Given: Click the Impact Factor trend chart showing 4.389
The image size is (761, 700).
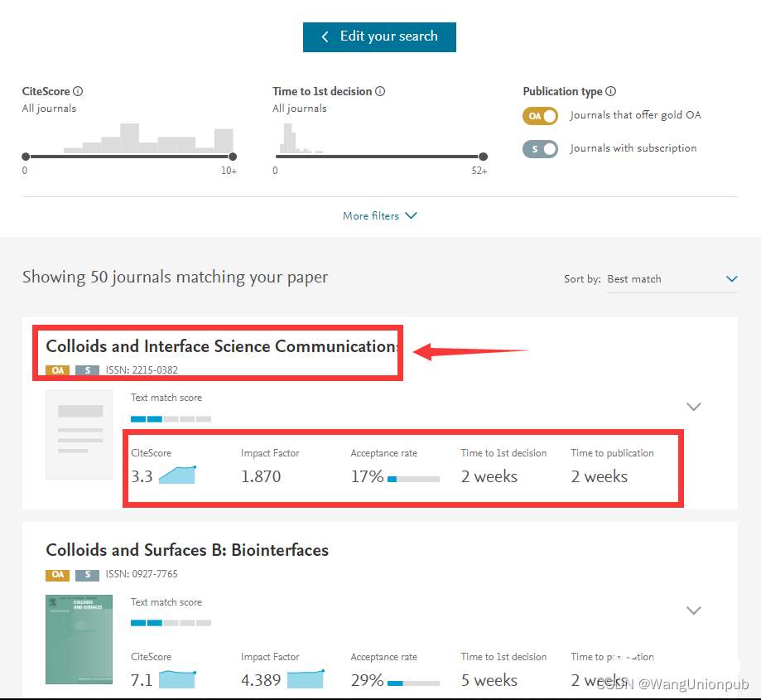Looking at the screenshot, I should click(x=305, y=679).
